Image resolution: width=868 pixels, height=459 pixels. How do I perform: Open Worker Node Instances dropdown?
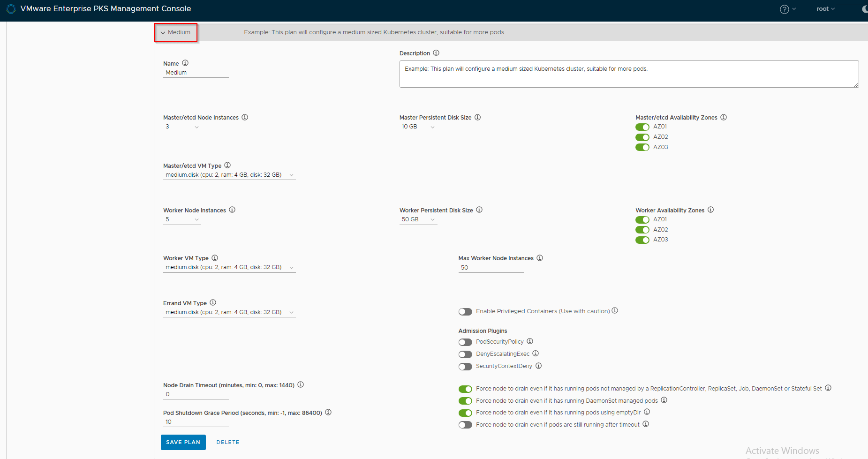coord(182,219)
